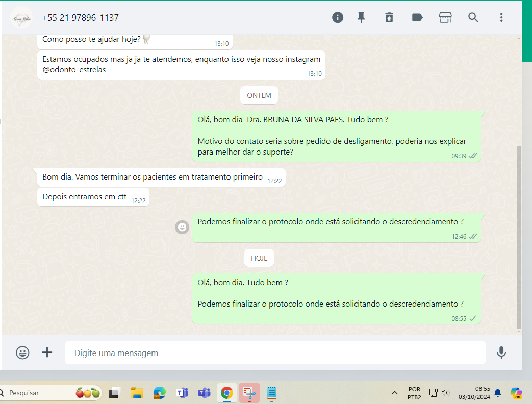
Task: Open labels via the tag icon
Action: coord(417,18)
